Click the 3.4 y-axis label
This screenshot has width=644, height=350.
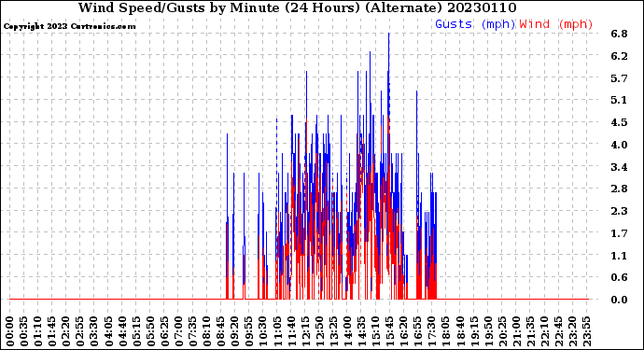[620, 167]
